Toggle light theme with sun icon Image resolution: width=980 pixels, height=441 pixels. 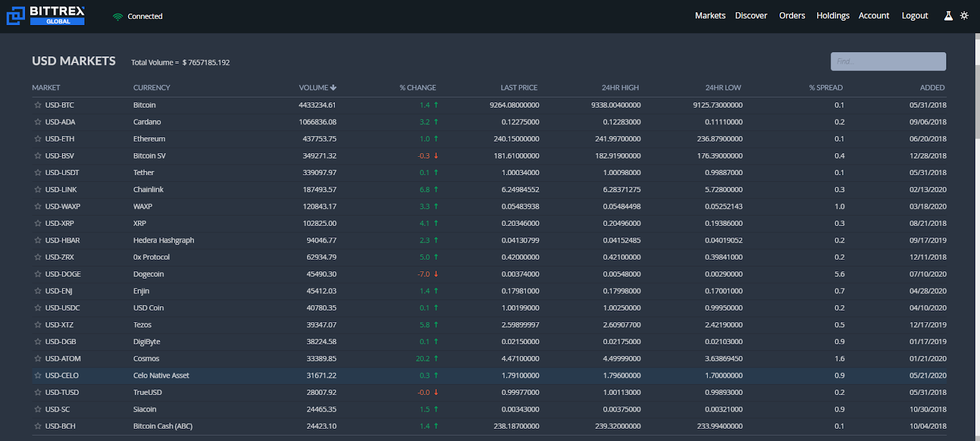(964, 16)
